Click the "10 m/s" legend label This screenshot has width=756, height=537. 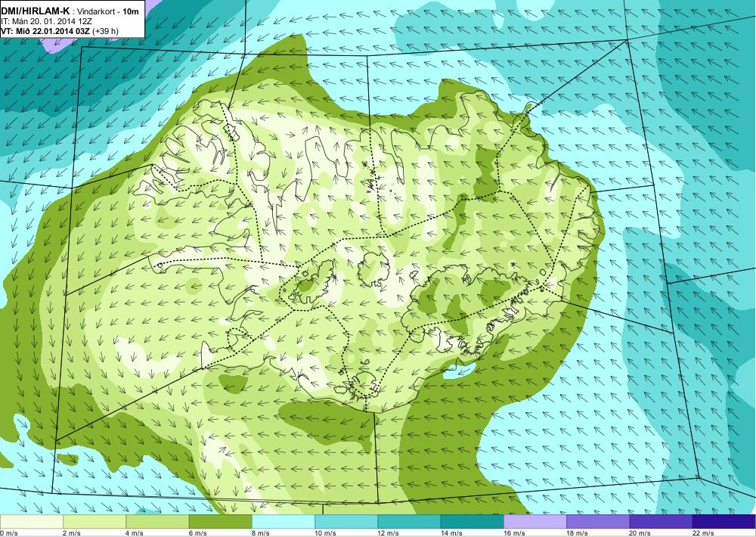click(x=325, y=533)
